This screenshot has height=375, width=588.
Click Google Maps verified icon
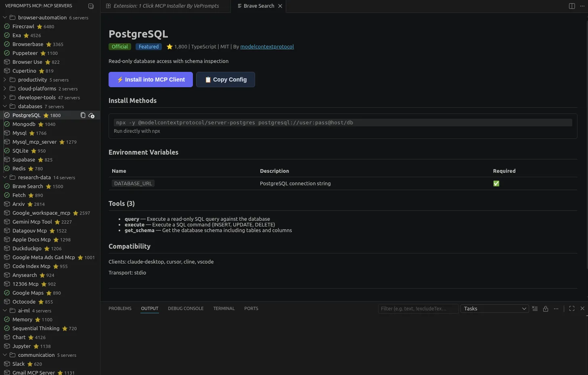(x=7, y=293)
